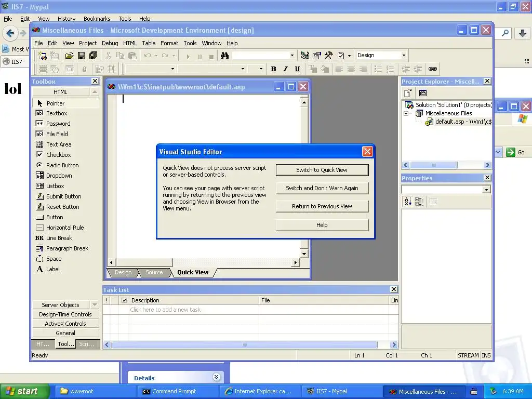This screenshot has height=399, width=532.
Task: Click the Find binoculars icon
Action: point(224,56)
